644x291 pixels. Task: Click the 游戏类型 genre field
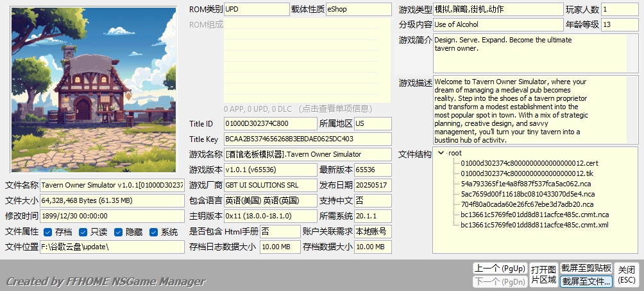click(498, 10)
